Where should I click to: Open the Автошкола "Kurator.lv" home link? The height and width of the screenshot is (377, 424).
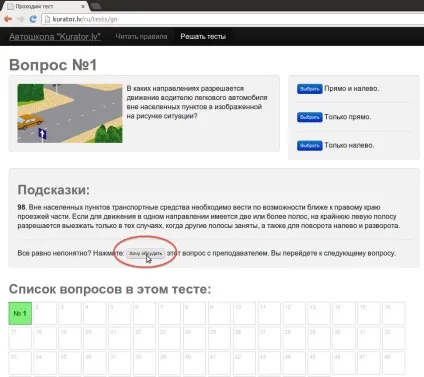(x=55, y=36)
